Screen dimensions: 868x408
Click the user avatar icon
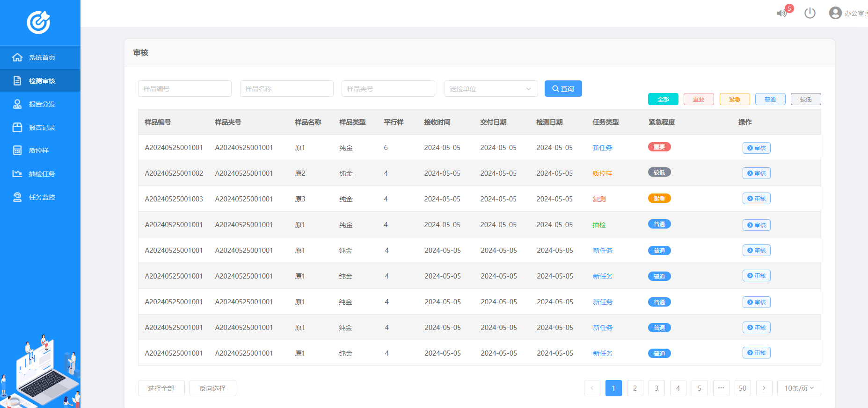click(x=835, y=13)
